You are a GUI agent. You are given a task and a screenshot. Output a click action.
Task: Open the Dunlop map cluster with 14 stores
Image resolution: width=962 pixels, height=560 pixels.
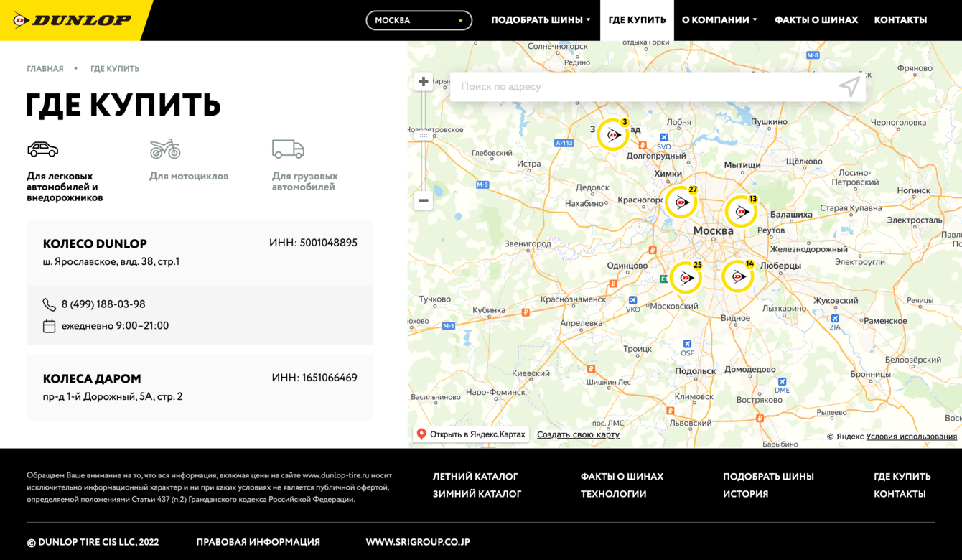(738, 276)
